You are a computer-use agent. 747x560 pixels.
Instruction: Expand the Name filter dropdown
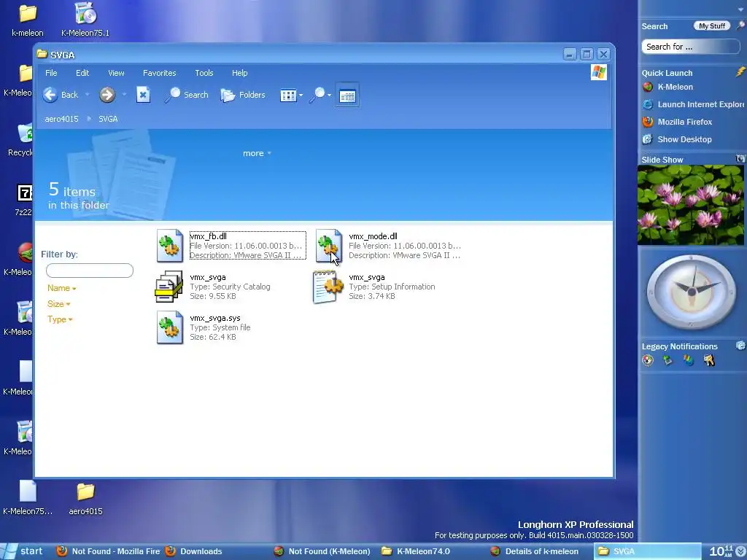tap(61, 288)
